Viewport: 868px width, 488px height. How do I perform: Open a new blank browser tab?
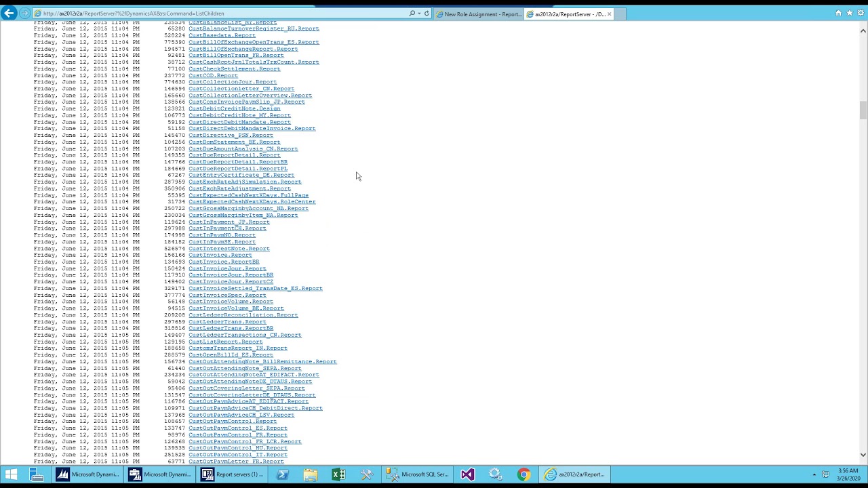pos(620,14)
